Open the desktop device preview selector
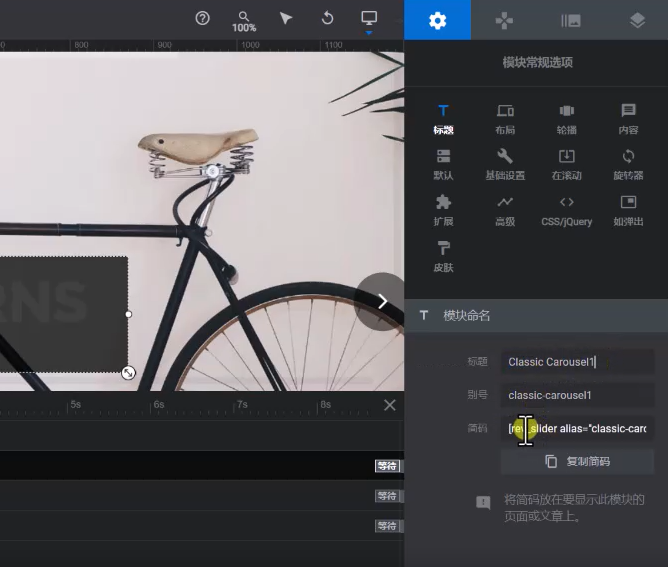Viewport: 668px width, 567px height. tap(369, 20)
